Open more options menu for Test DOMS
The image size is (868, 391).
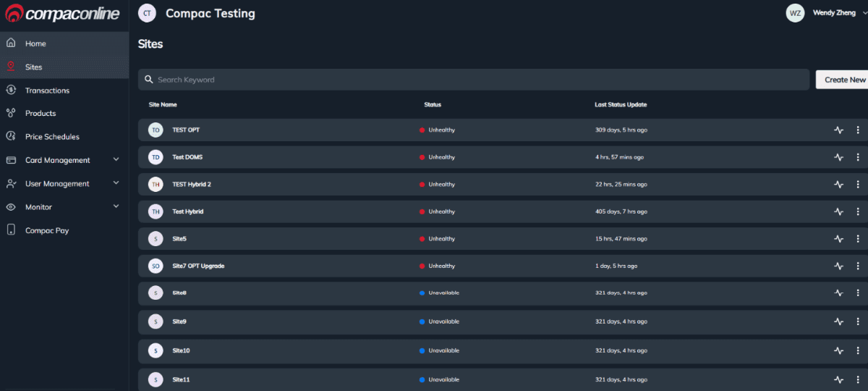[x=858, y=157]
